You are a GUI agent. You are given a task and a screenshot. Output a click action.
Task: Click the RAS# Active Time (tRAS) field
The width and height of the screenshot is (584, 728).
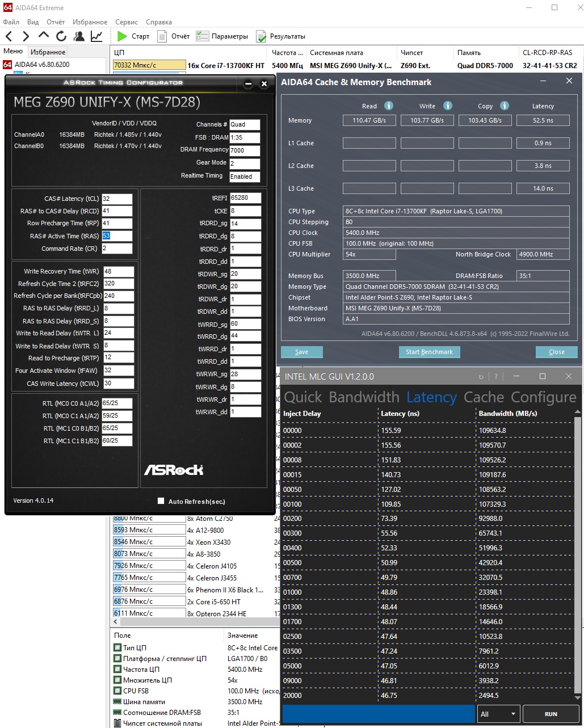pyautogui.click(x=117, y=236)
